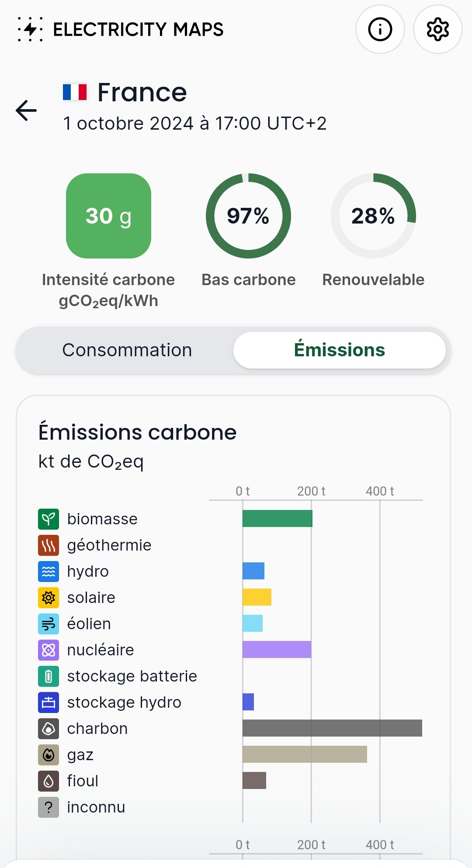Click the solaire sun icon
The width and height of the screenshot is (472, 868).
click(x=49, y=597)
